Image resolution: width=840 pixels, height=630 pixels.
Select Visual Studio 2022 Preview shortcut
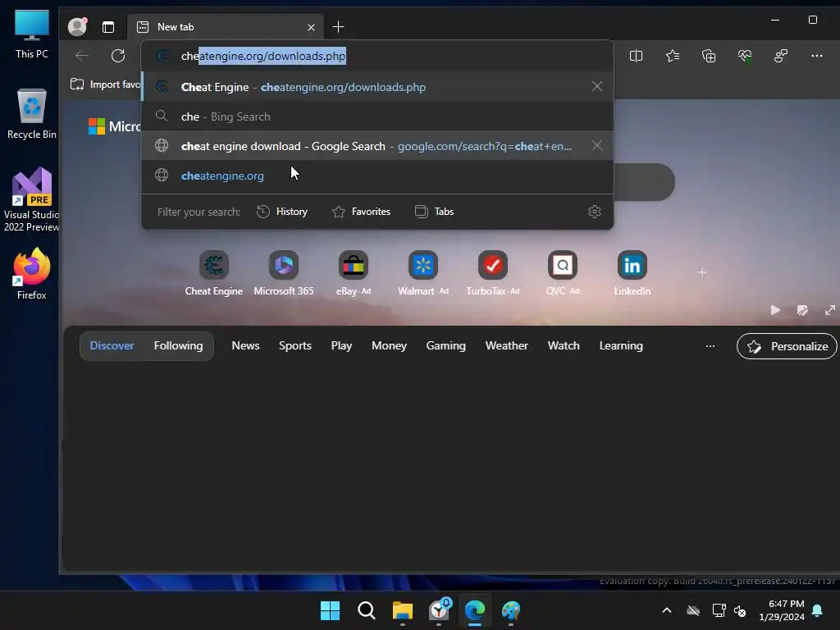point(32,199)
